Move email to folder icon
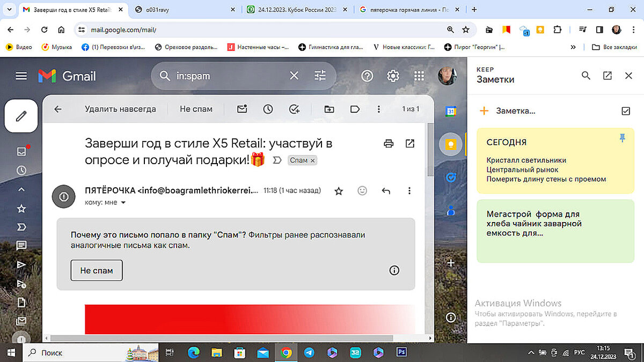Viewport: 644px width, 362px height. click(x=329, y=109)
